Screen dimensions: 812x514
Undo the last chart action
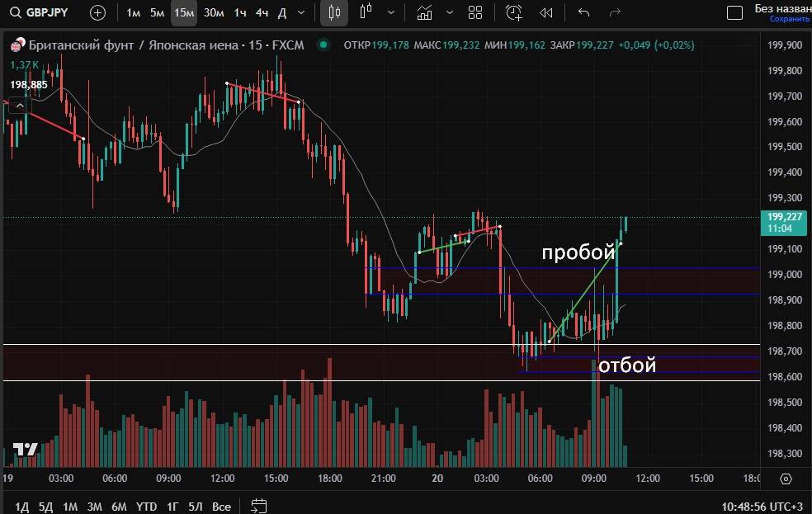(x=584, y=12)
